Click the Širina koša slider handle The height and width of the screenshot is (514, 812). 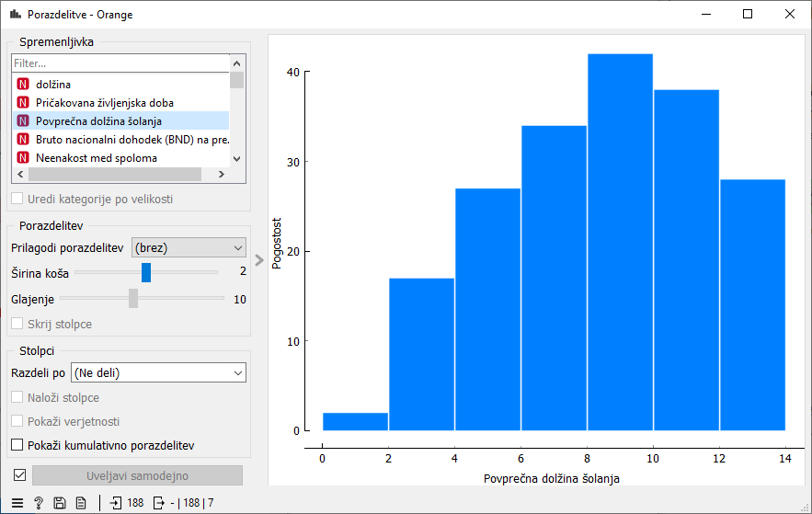[x=146, y=272]
